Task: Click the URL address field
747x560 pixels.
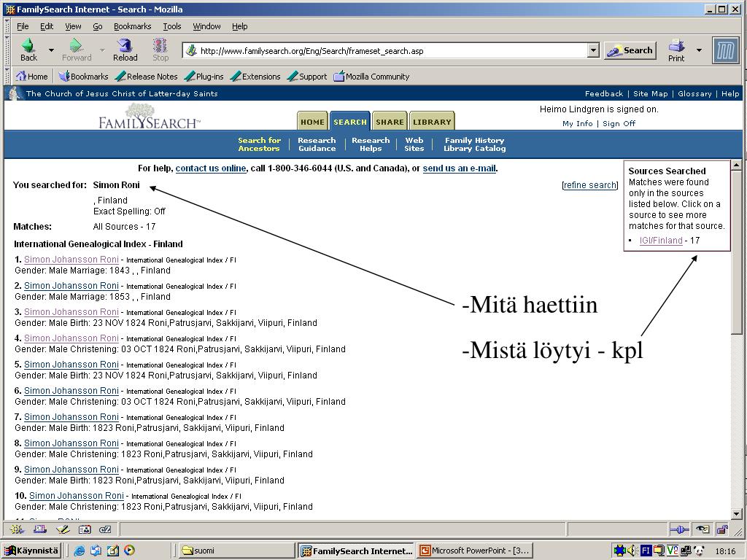Action: point(385,51)
